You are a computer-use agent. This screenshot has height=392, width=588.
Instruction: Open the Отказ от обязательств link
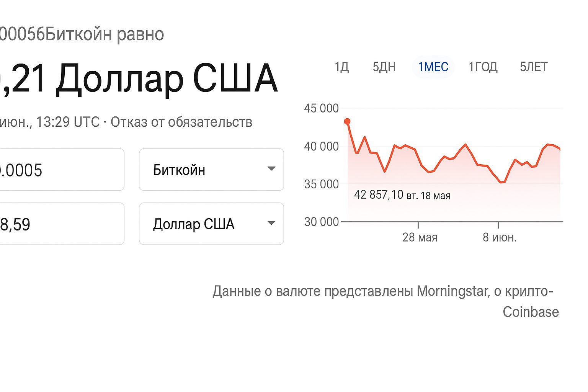pyautogui.click(x=181, y=122)
